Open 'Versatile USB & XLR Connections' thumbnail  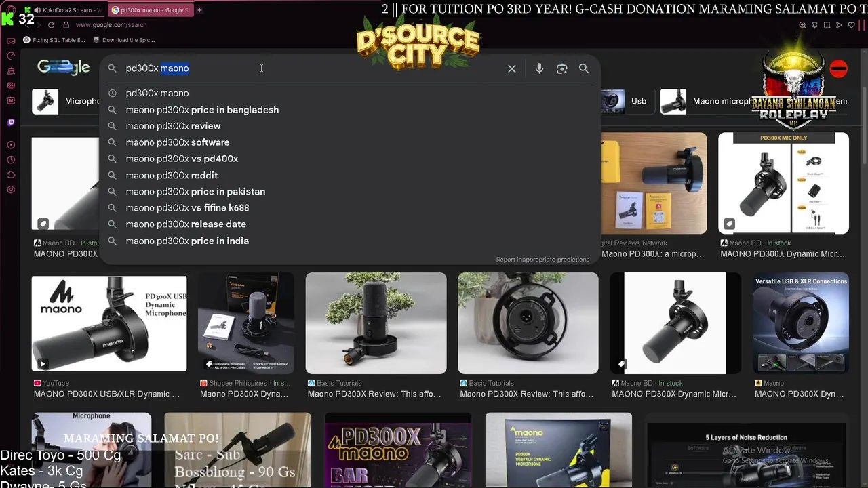pos(801,323)
